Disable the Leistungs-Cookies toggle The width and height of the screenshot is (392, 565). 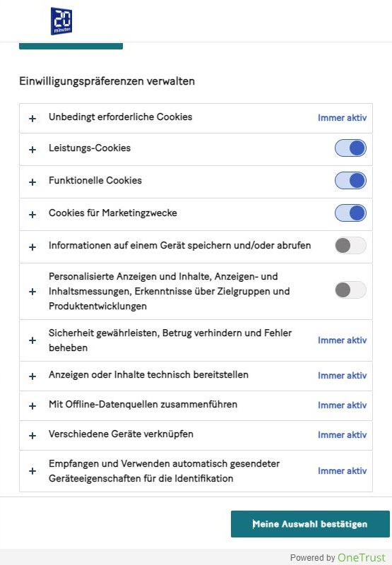(350, 148)
